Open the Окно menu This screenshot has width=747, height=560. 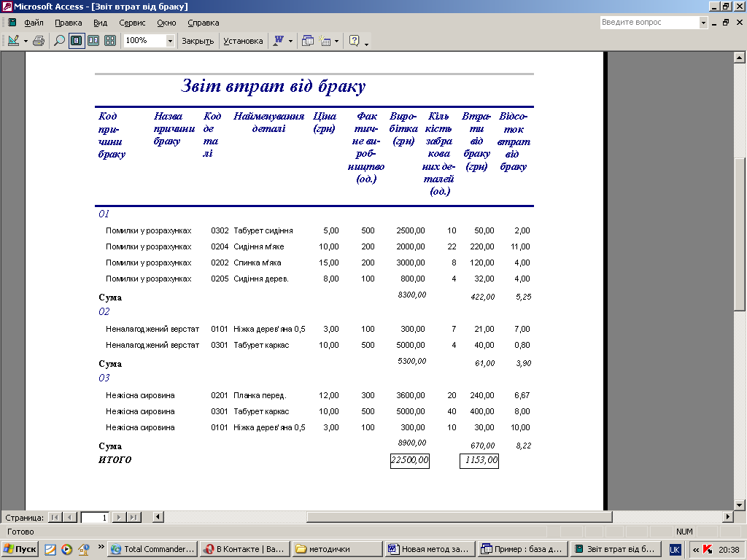(x=166, y=23)
